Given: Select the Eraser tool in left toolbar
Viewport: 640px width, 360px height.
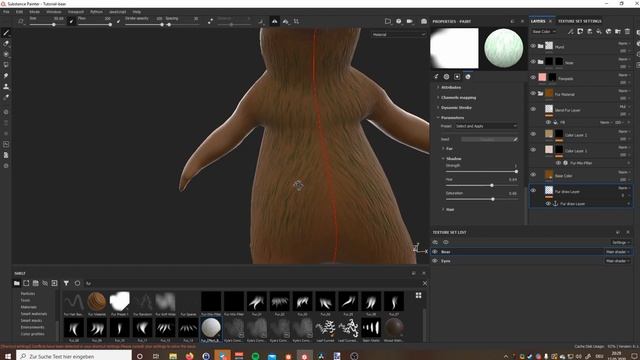Looking at the screenshot, I should pos(6,43).
